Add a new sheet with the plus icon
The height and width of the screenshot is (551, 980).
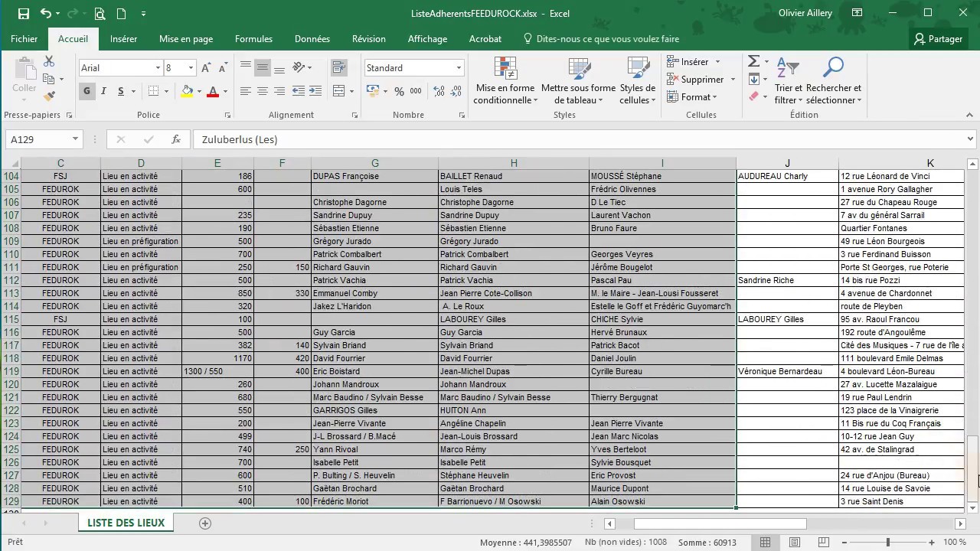[x=204, y=523]
